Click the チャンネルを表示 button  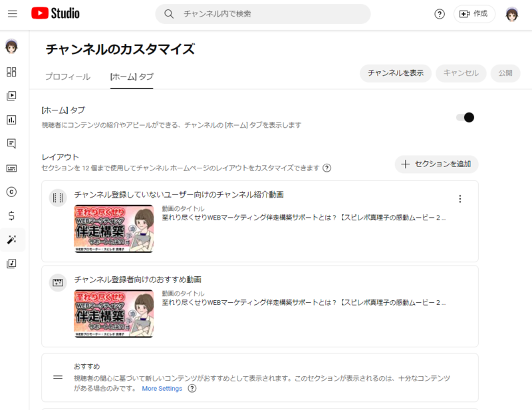tap(396, 73)
